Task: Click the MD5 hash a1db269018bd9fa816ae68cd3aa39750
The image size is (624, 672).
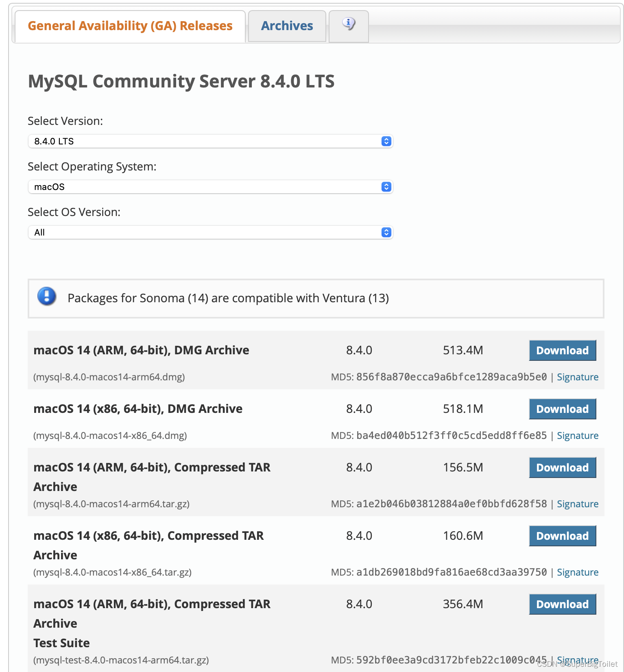Action: pos(452,572)
